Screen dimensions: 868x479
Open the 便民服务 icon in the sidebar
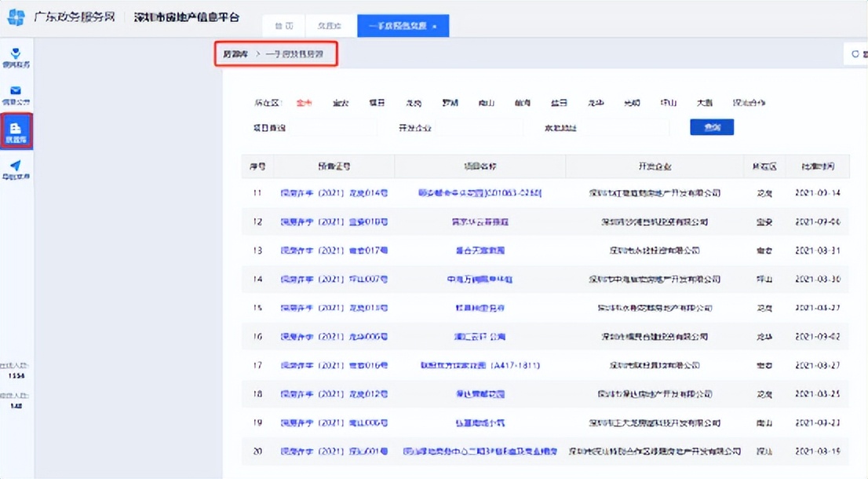click(x=16, y=55)
